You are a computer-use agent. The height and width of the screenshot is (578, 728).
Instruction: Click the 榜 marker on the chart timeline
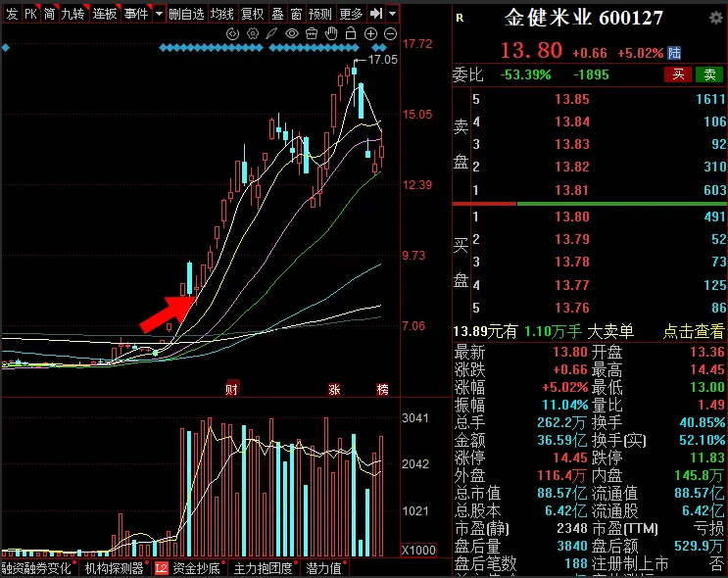pos(382,389)
